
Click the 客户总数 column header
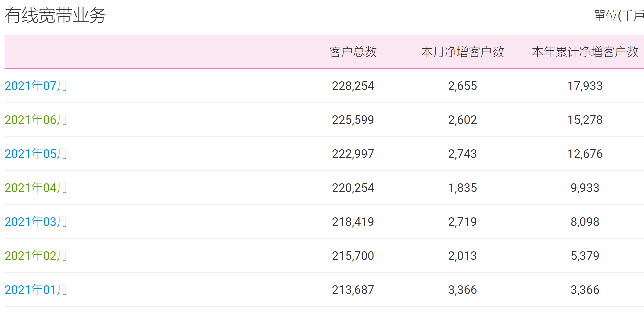click(353, 52)
